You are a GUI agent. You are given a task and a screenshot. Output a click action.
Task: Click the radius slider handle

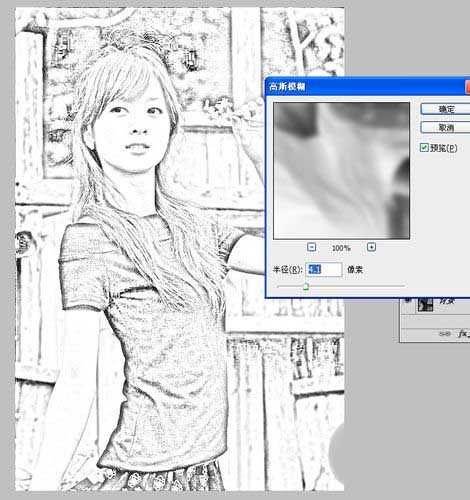[x=306, y=287]
